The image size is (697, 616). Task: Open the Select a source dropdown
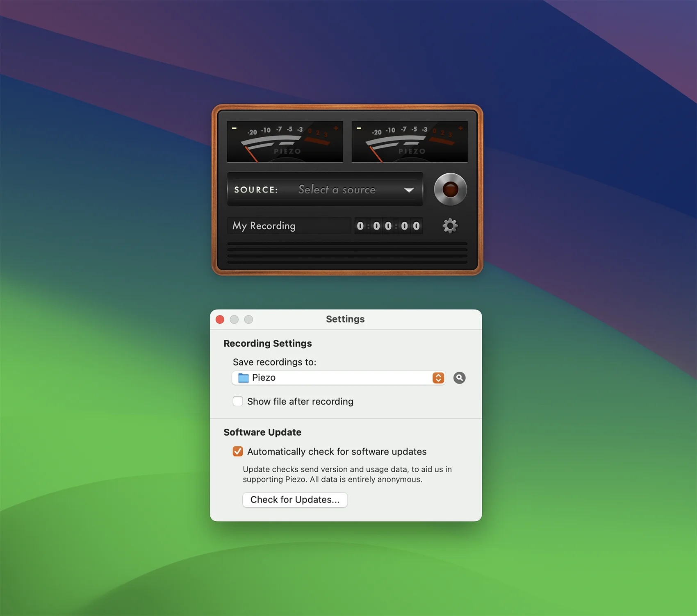325,189
